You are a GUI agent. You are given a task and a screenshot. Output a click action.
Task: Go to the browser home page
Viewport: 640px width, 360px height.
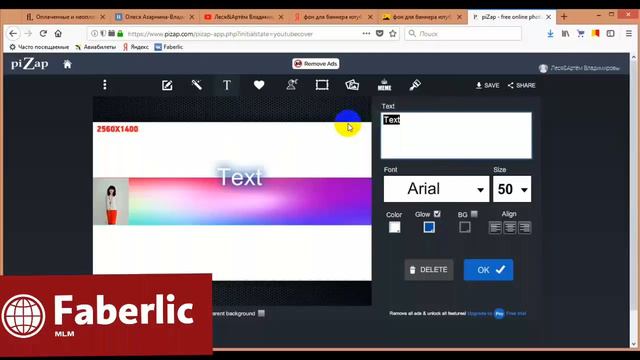pos(58,33)
